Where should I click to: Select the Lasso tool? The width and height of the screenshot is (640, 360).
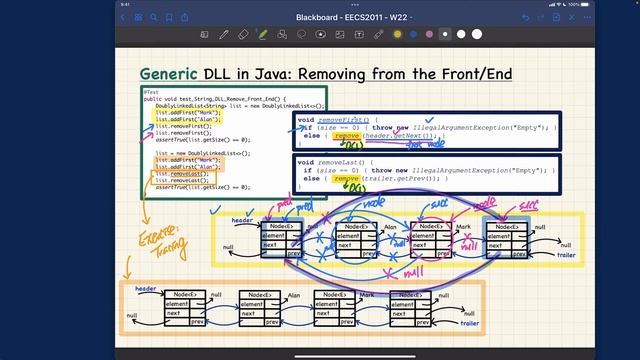point(301,35)
